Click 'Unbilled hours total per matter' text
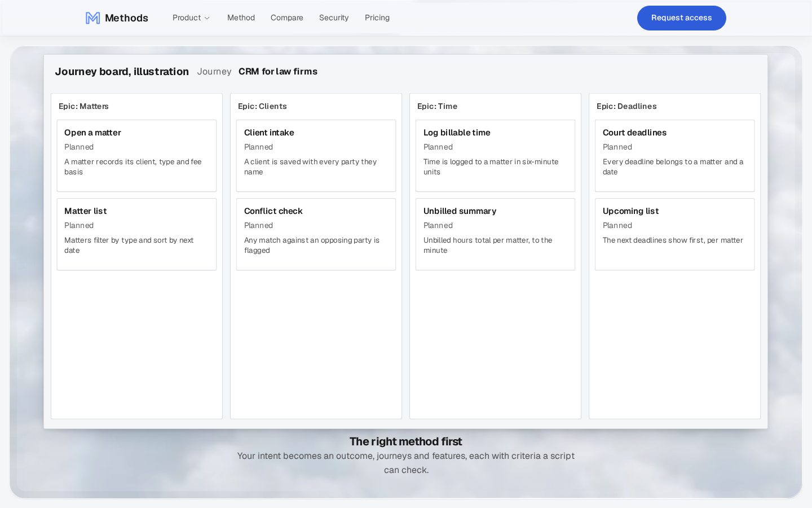 [x=488, y=245]
